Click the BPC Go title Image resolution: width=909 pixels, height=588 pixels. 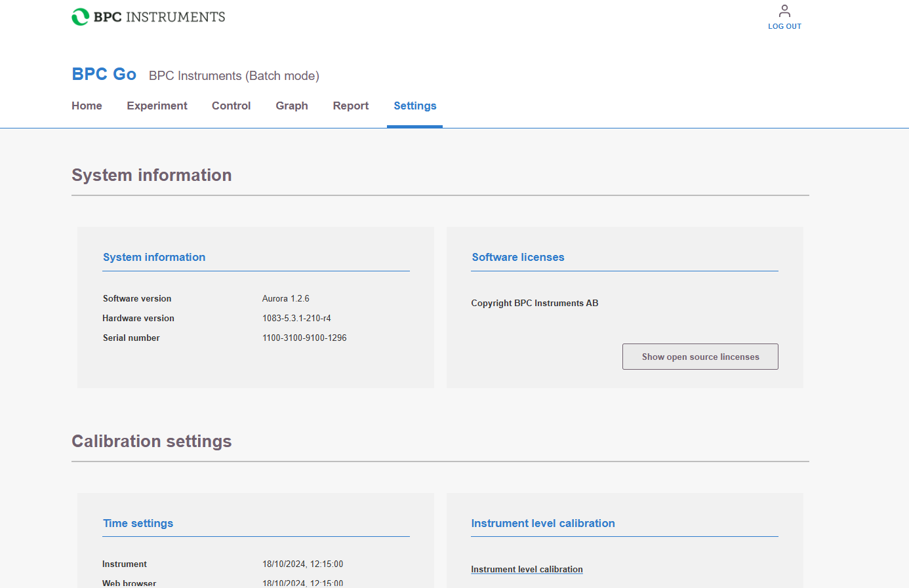click(104, 74)
